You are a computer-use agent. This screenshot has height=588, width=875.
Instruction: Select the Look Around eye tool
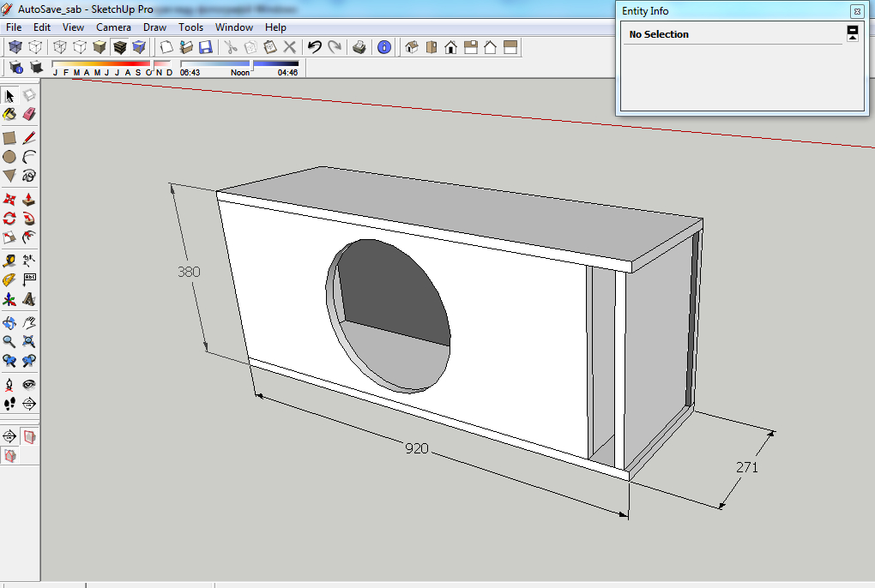[x=29, y=385]
